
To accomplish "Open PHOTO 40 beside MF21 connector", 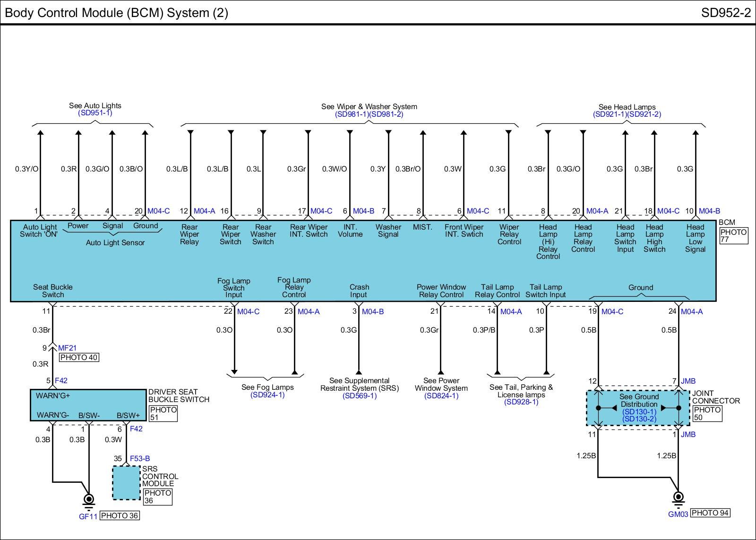I will coord(79,358).
